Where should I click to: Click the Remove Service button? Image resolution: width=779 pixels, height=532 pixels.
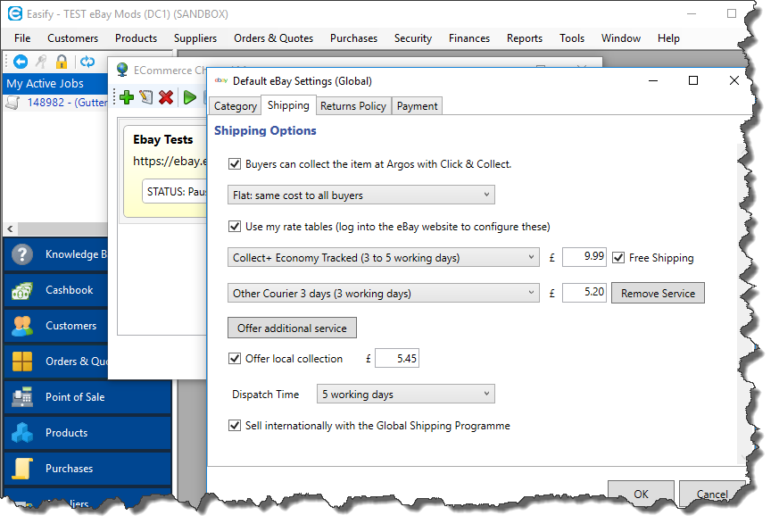pyautogui.click(x=658, y=294)
